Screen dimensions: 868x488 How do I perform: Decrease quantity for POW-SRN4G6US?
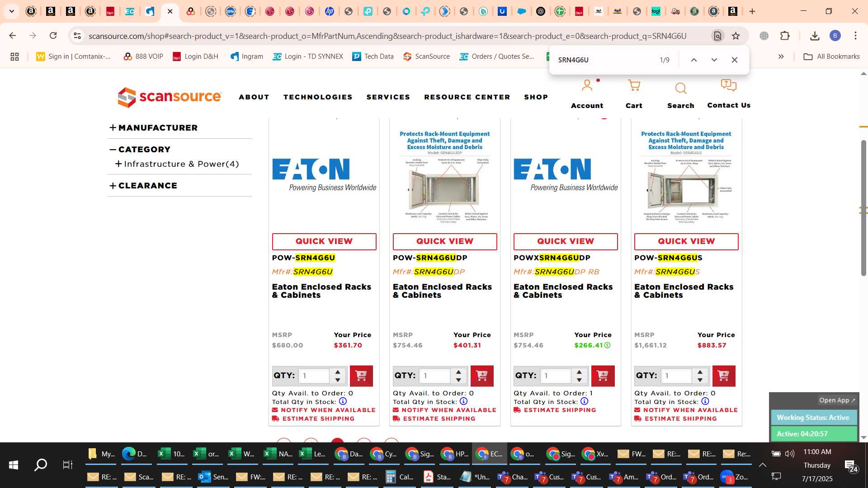[700, 380]
